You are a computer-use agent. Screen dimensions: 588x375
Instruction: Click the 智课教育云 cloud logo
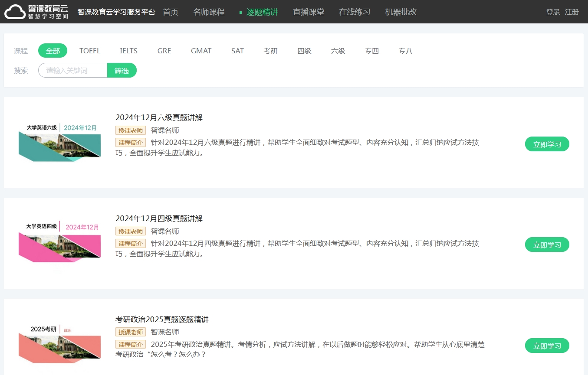[36, 12]
